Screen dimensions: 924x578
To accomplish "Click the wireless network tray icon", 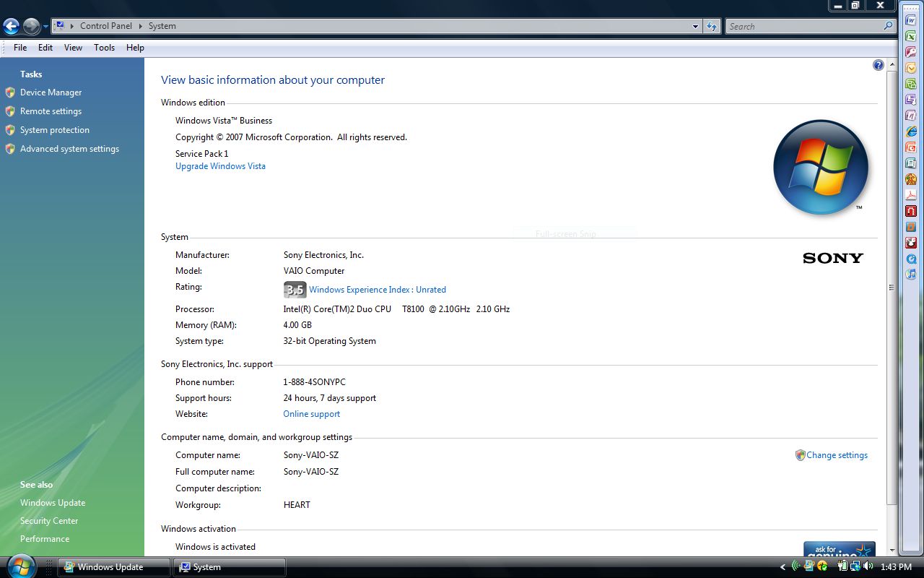I will [796, 566].
